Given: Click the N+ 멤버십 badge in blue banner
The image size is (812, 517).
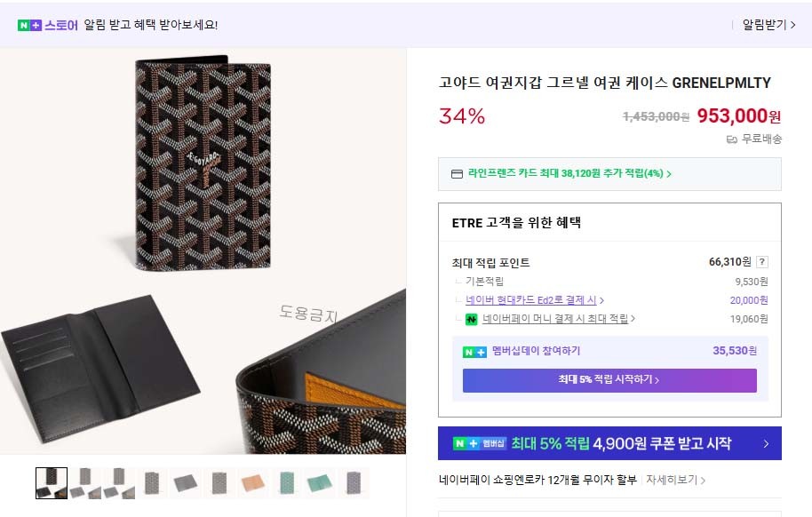Looking at the screenshot, I should click(480, 443).
